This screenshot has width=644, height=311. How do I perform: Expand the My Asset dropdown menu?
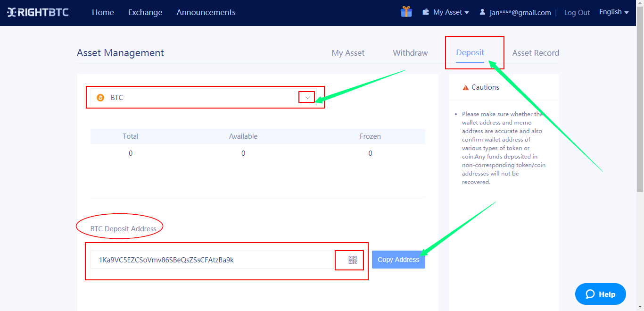tap(451, 12)
